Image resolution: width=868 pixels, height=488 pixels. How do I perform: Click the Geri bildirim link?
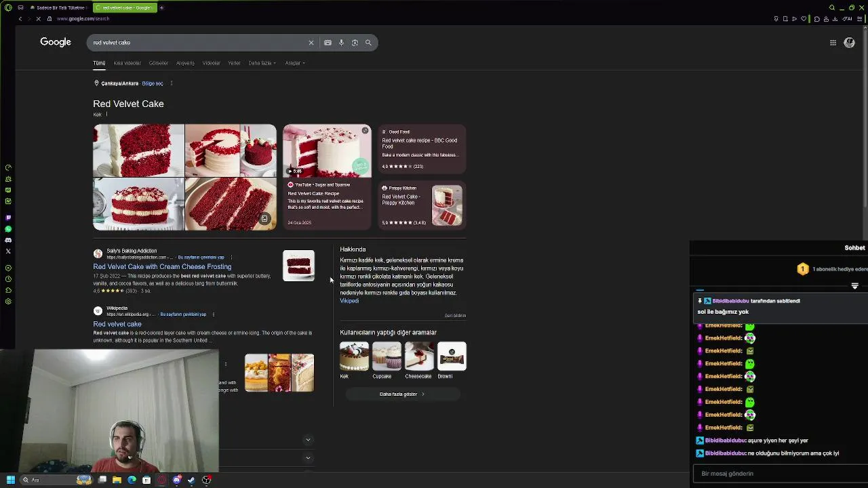pos(455,315)
